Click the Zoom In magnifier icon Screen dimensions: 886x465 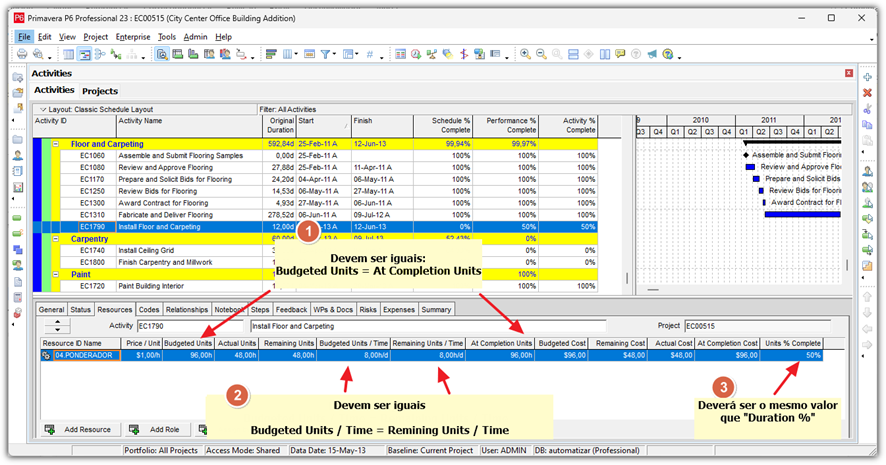525,54
